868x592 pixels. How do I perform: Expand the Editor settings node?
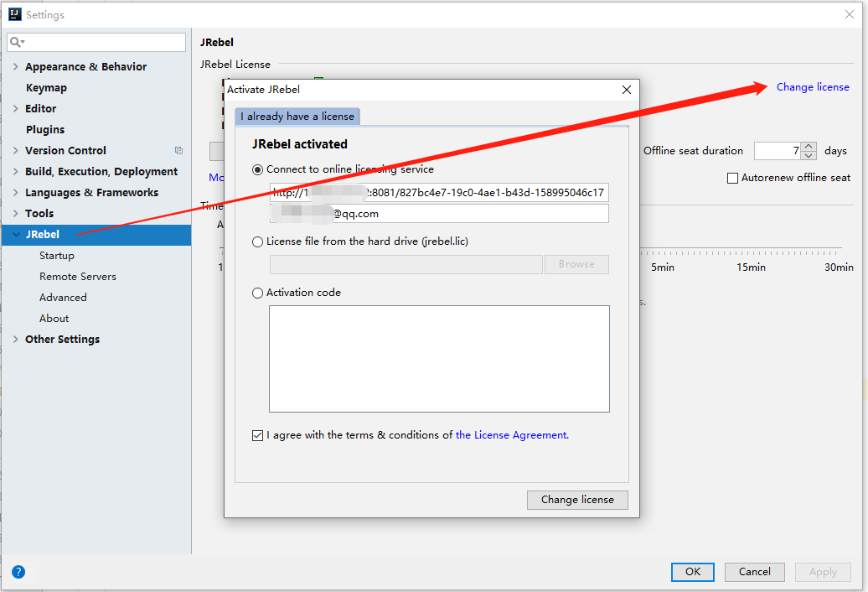point(15,108)
